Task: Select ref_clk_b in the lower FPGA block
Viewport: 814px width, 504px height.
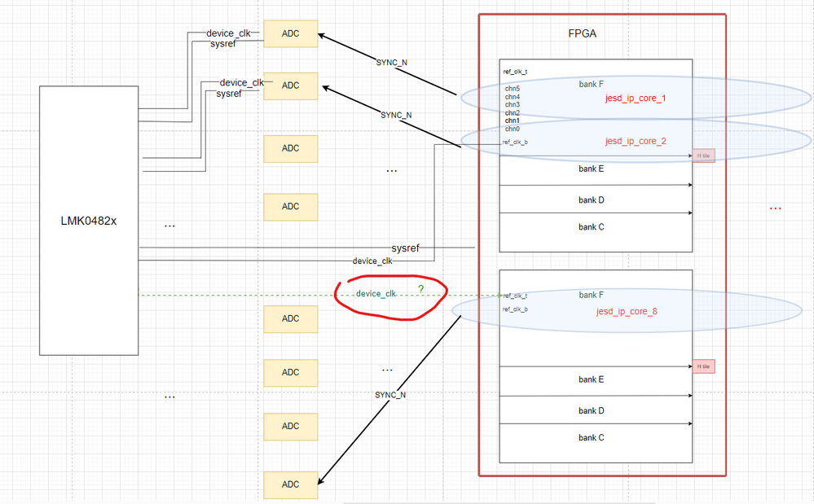Action: click(515, 309)
